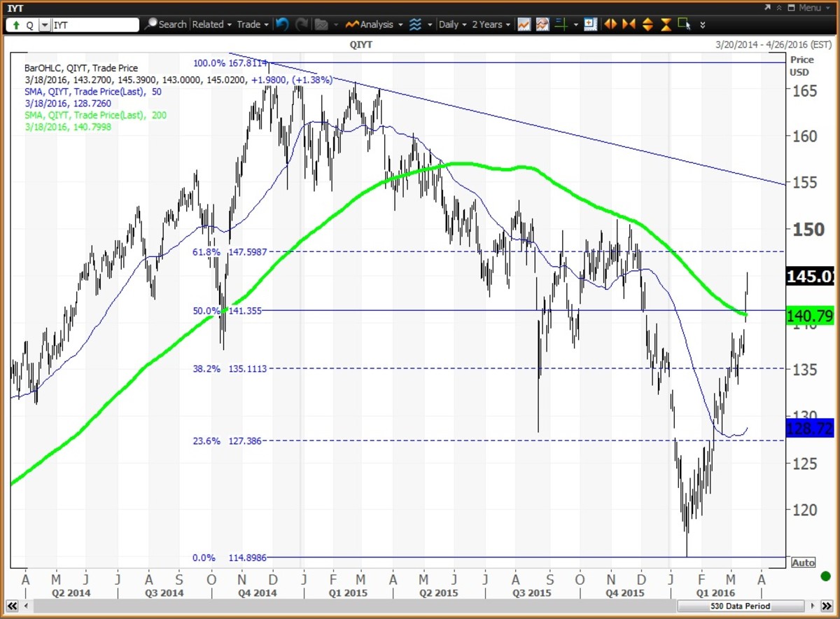The image size is (840, 619).
Task: Open the wave lines chart-type icon
Action: 415,25
